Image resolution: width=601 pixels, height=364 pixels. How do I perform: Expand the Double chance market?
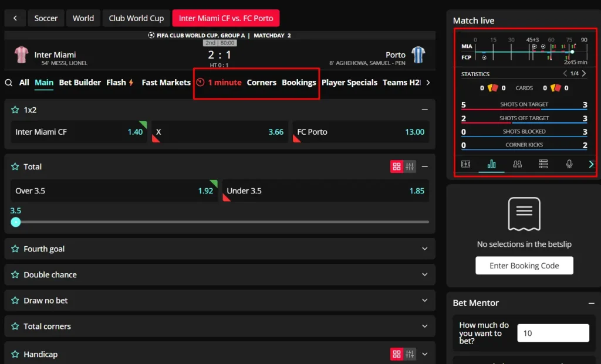click(x=425, y=274)
